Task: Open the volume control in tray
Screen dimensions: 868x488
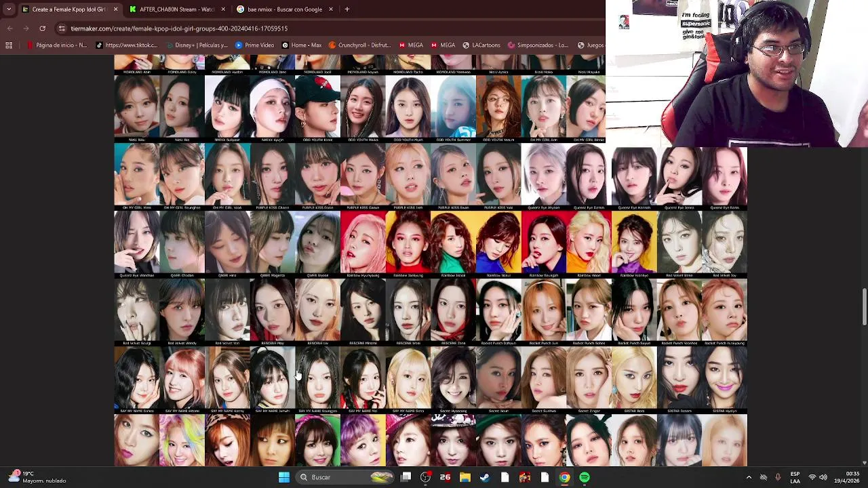Action: pyautogui.click(x=823, y=477)
